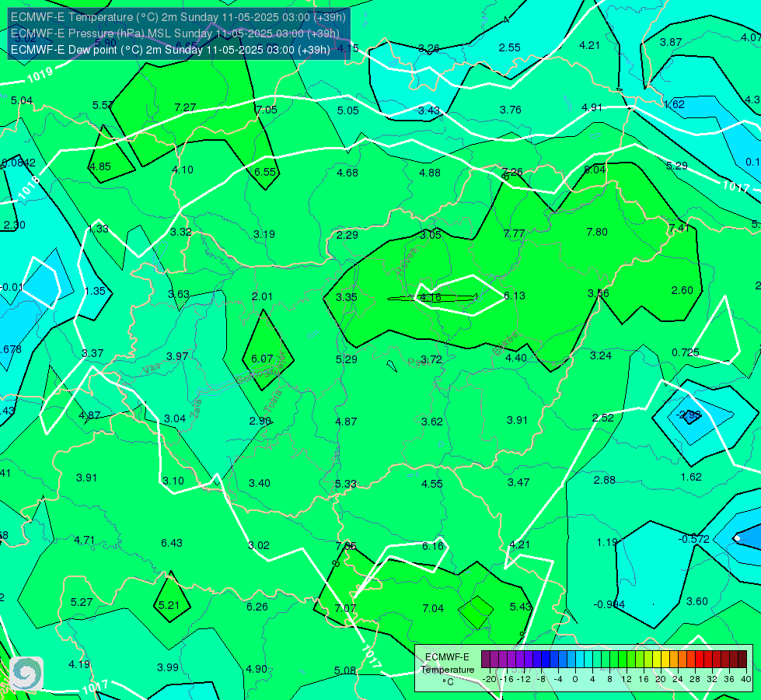
Task: Click the 3.32 temperature value
Action: 180,233
